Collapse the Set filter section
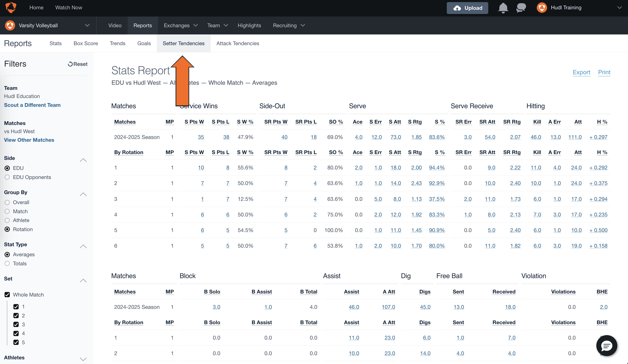Screen dimensions: 628x364 83,280
